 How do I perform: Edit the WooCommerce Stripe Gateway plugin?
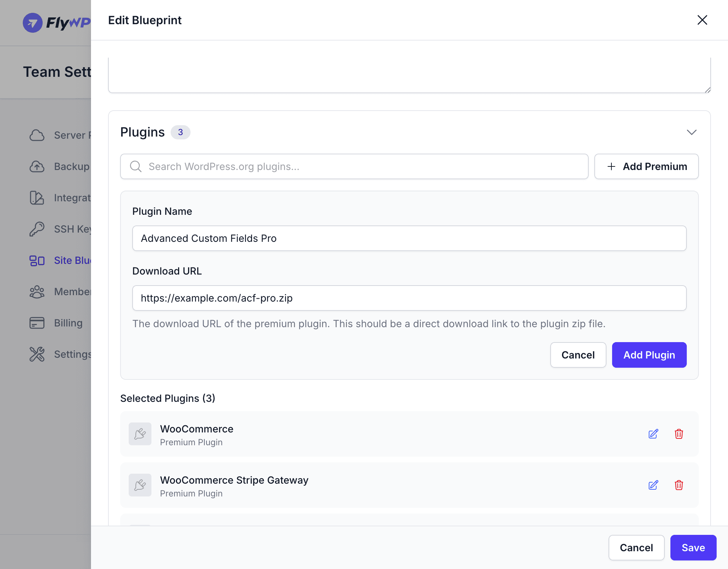tap(653, 485)
